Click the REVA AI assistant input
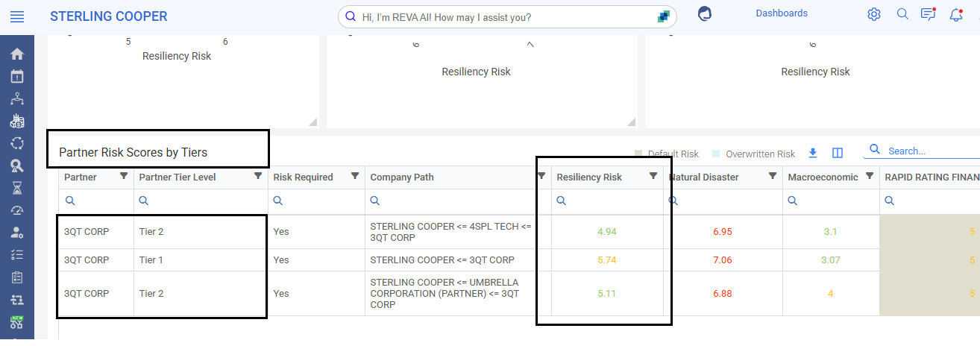Viewport: 980px width, 346px height. (x=507, y=16)
